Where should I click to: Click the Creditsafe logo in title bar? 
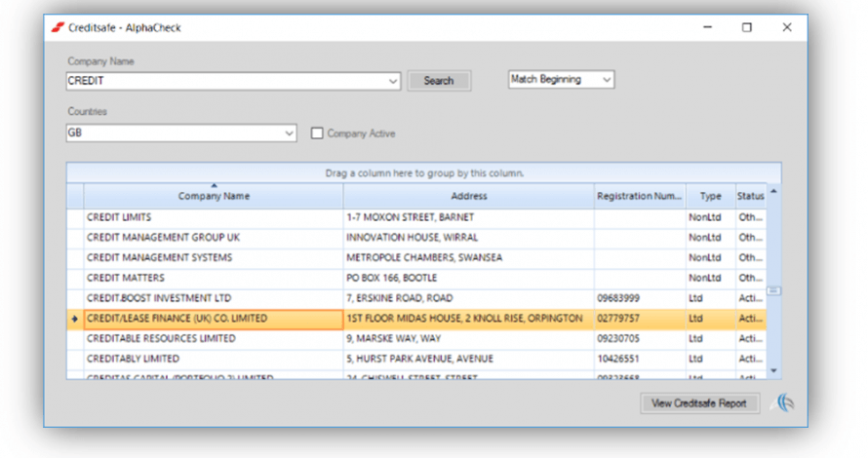[58, 27]
